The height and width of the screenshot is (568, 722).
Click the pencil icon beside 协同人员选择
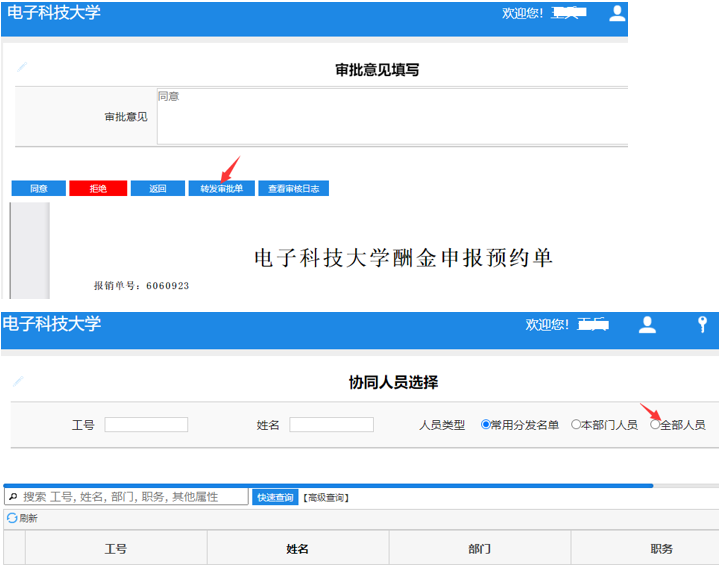[17, 381]
